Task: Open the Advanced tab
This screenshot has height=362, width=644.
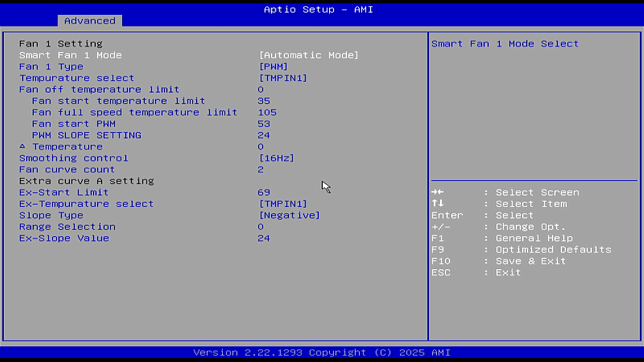Action: coord(90,20)
